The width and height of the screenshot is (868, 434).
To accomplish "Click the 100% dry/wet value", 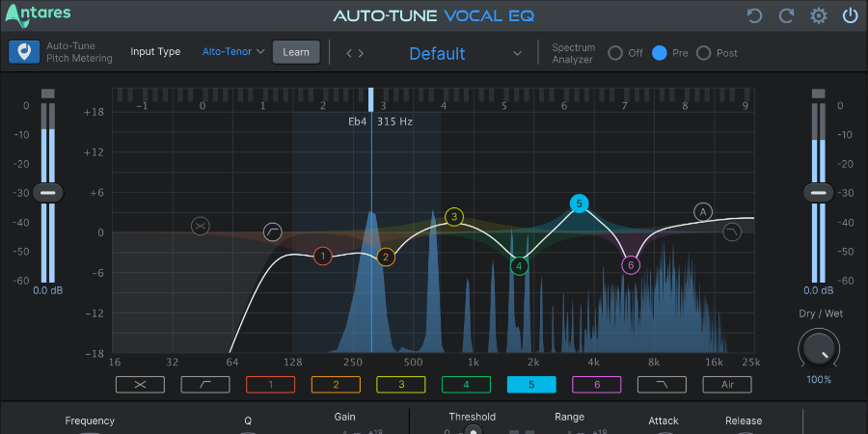I will pyautogui.click(x=819, y=380).
